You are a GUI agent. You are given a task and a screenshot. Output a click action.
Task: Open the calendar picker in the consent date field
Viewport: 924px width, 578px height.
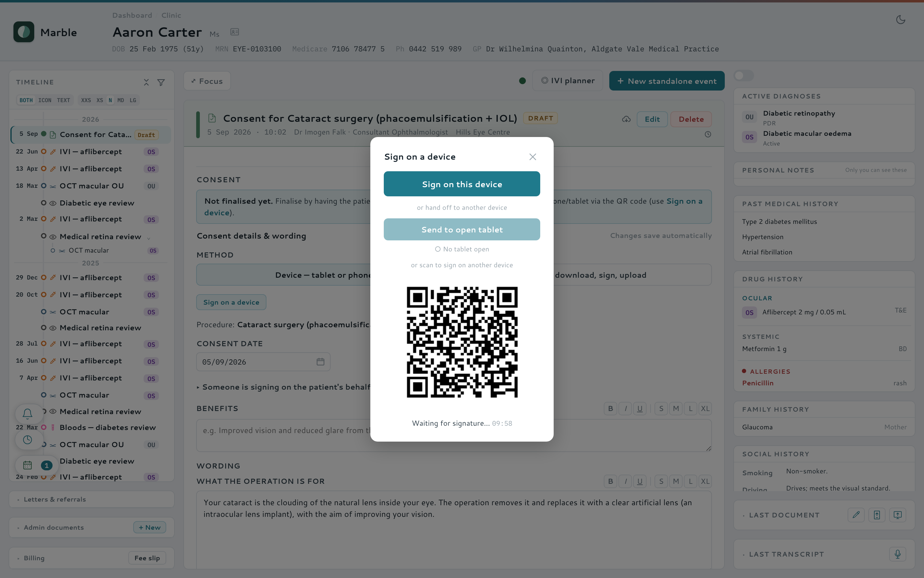[x=320, y=361]
